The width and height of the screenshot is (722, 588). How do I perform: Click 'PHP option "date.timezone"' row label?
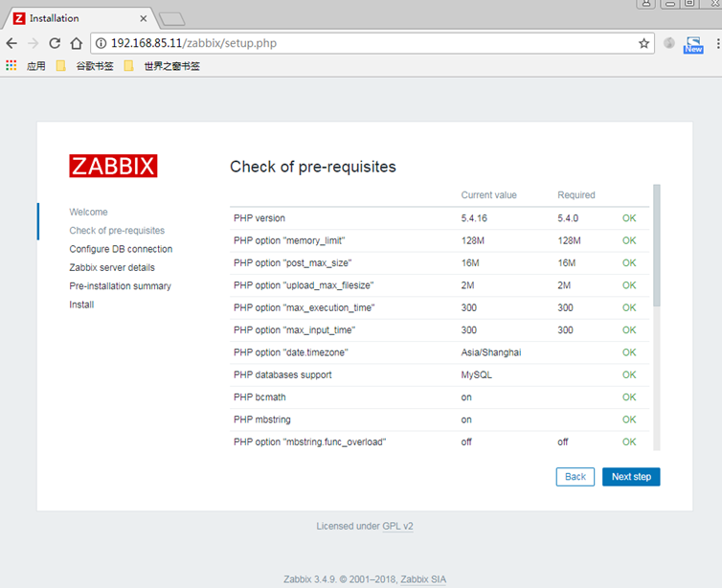point(290,352)
